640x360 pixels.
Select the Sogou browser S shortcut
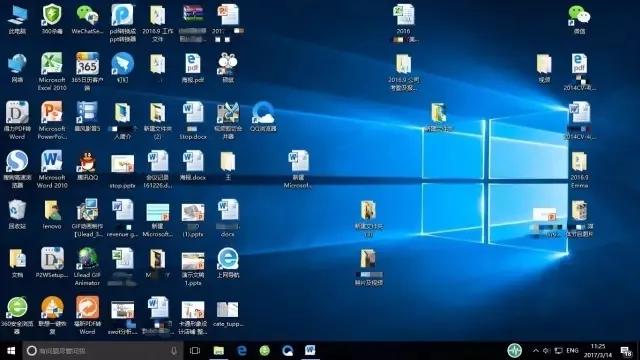point(17,169)
